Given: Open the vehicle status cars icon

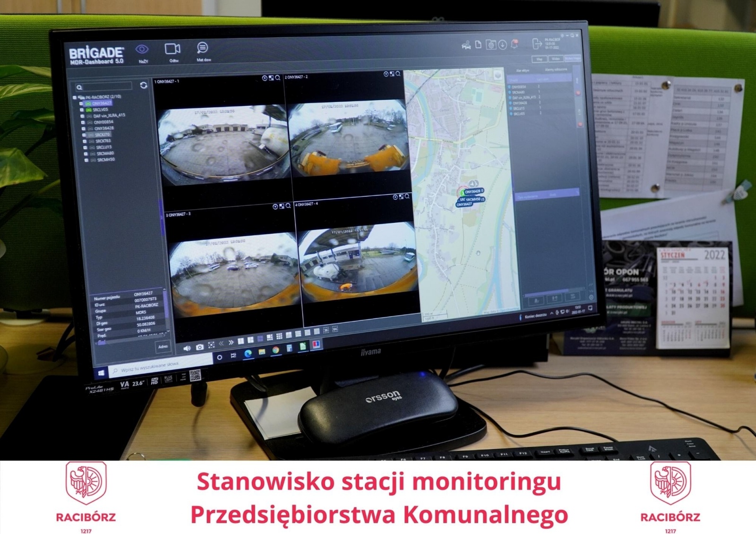Looking at the screenshot, I should click(466, 45).
